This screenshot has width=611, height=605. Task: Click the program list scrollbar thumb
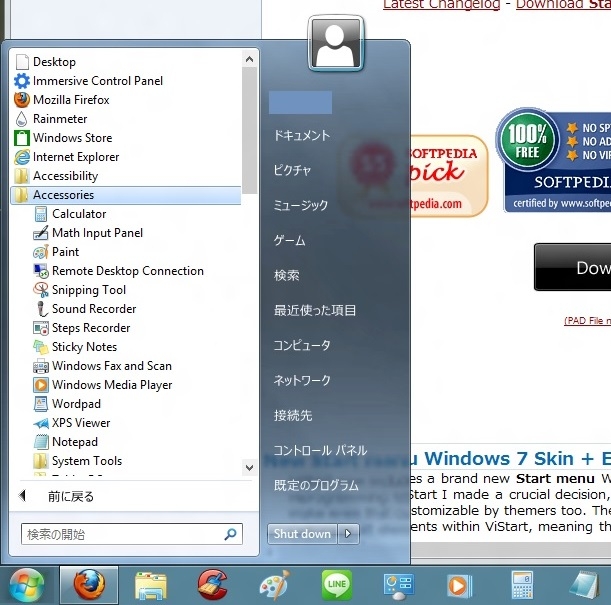tap(249, 131)
